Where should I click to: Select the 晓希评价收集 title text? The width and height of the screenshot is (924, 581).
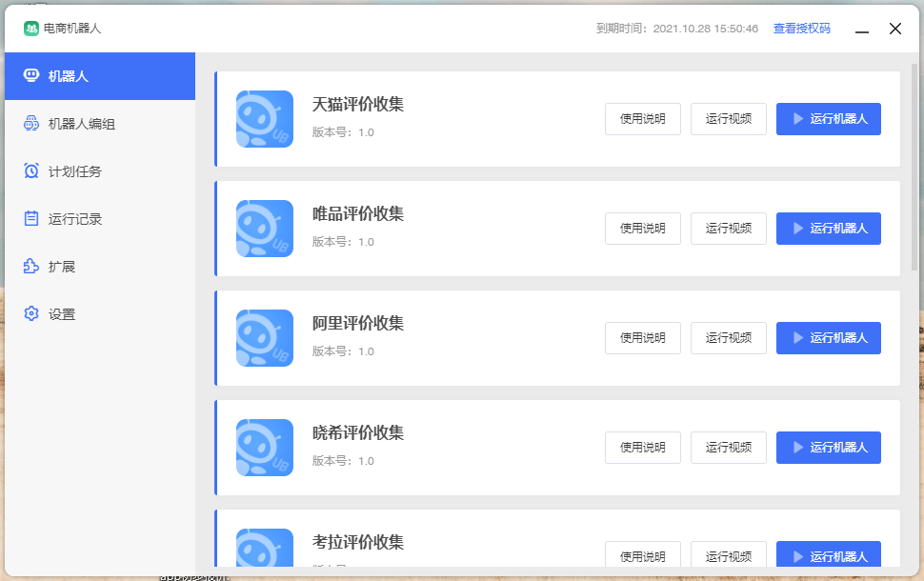(x=358, y=433)
